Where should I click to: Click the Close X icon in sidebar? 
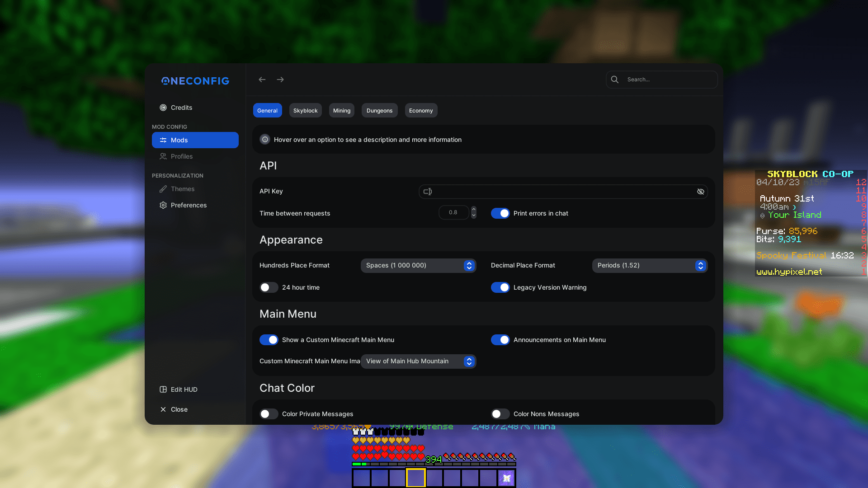163,409
